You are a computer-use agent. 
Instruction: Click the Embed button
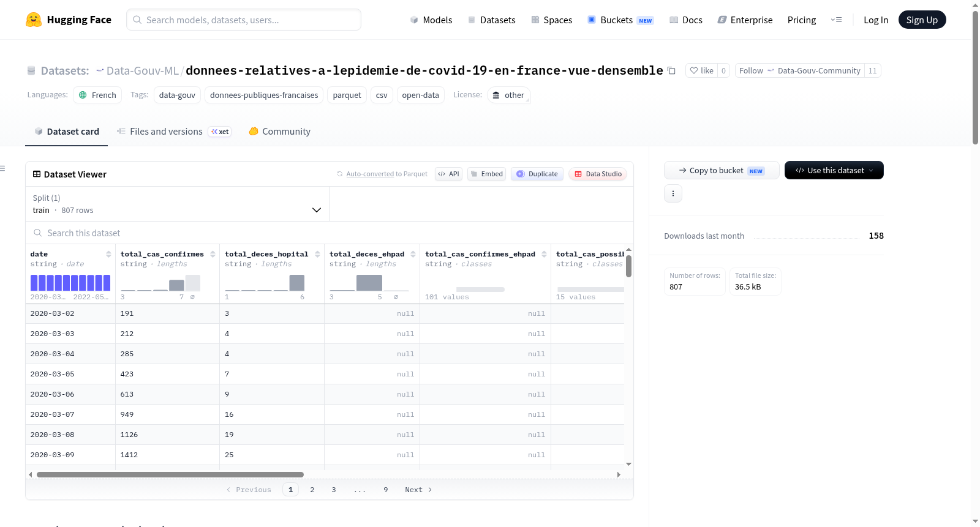pos(487,174)
